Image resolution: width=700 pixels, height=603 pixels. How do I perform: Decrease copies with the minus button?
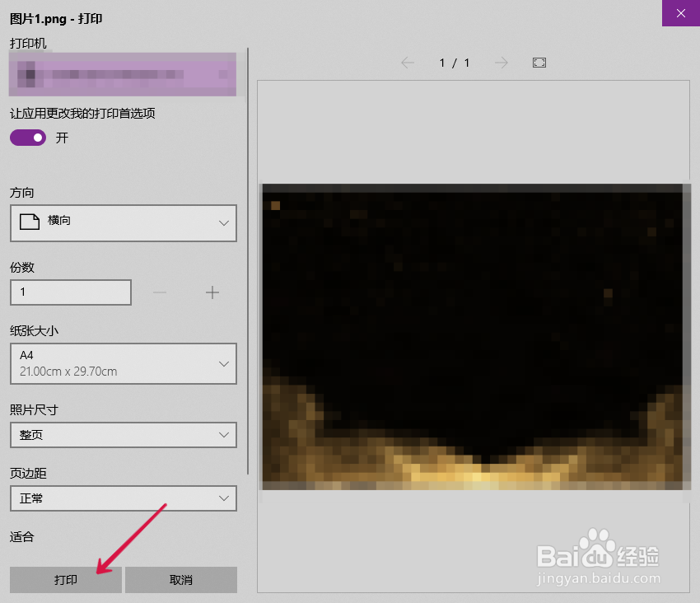click(x=160, y=292)
